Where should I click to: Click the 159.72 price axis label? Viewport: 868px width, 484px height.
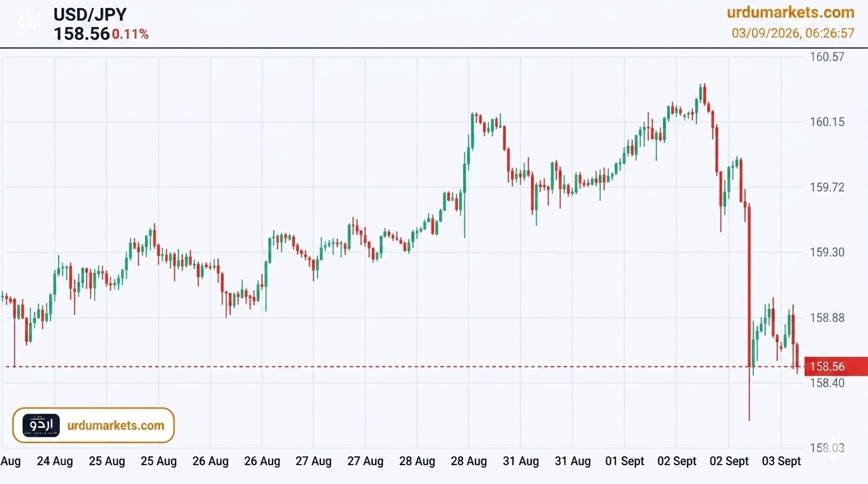(x=826, y=187)
